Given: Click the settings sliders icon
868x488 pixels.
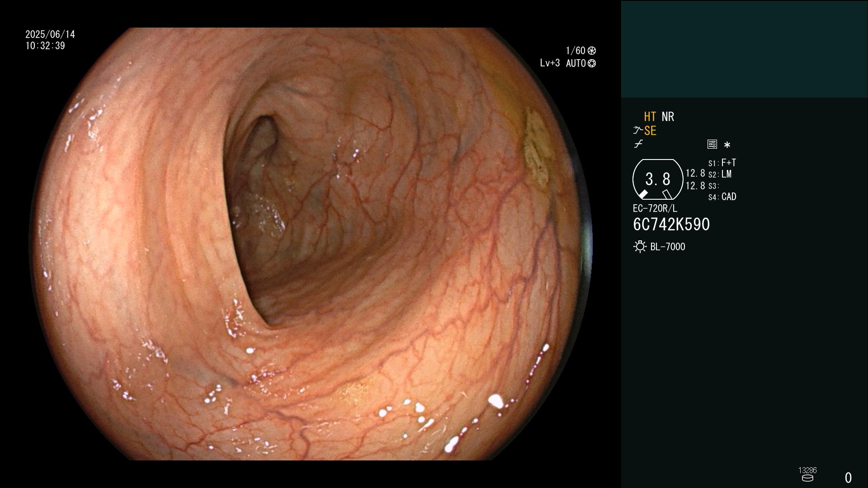Looking at the screenshot, I should 712,144.
